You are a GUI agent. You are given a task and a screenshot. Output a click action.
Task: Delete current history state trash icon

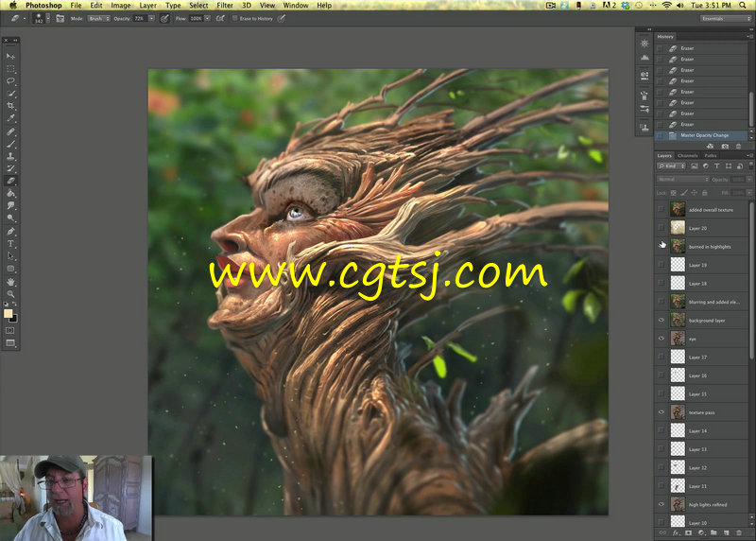[739, 147]
